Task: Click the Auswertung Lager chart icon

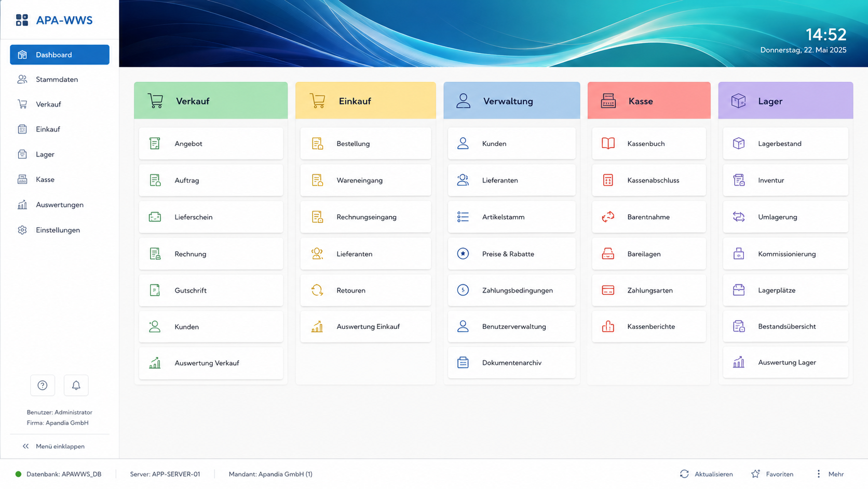Action: point(739,362)
